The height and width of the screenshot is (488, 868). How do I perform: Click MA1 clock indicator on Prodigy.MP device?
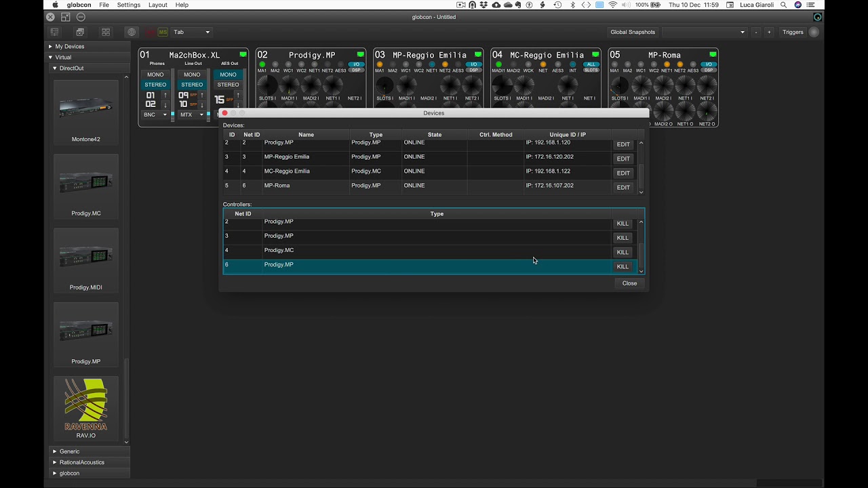coord(262,64)
